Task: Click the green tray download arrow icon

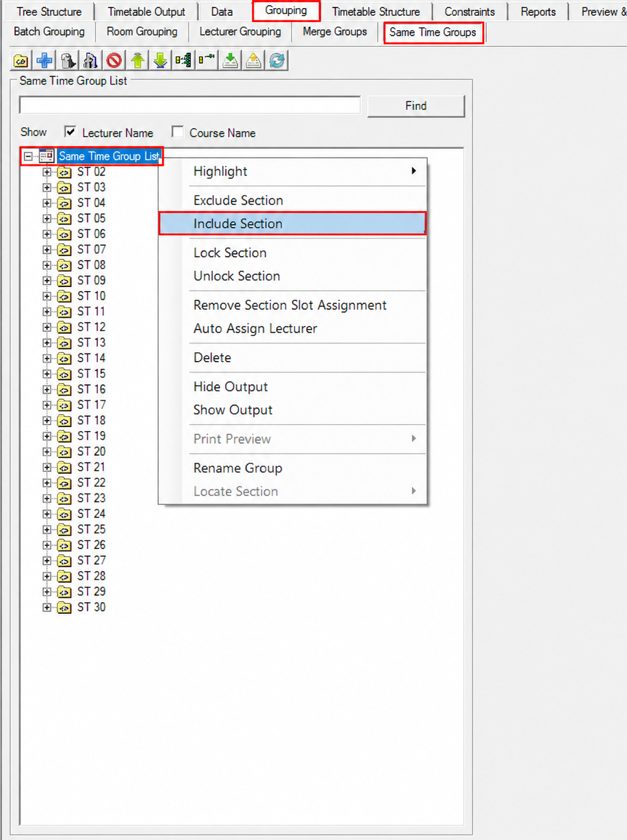Action: coord(230,60)
